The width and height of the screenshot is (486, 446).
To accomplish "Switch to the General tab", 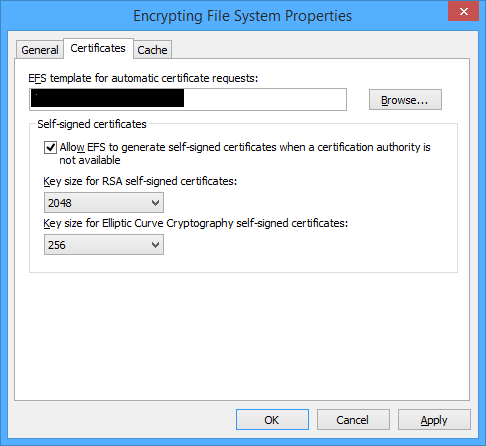I will pyautogui.click(x=40, y=50).
